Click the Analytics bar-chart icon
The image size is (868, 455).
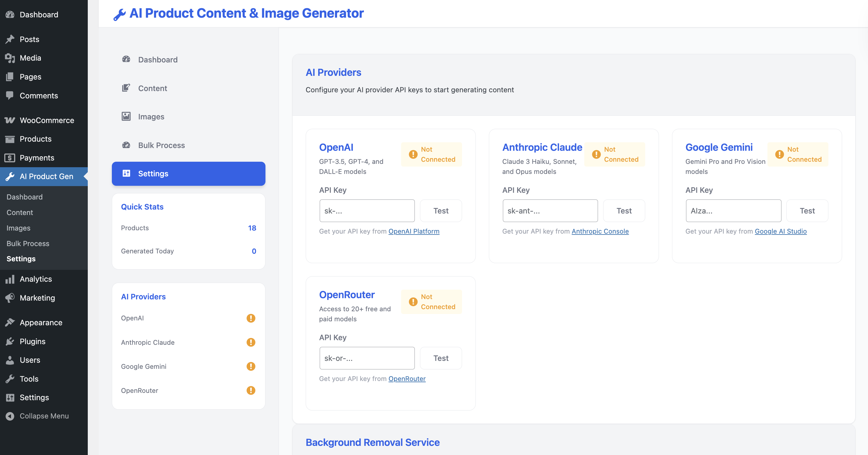click(x=10, y=279)
